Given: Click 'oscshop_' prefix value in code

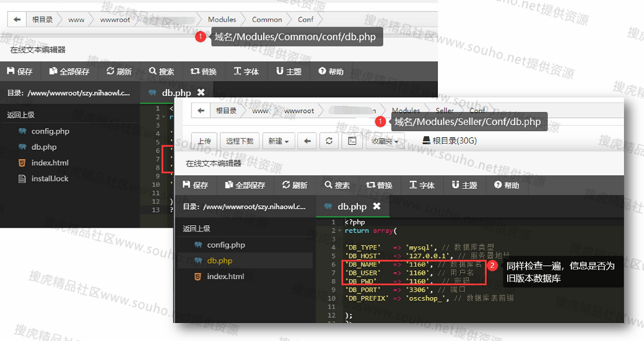Looking at the screenshot, I should click(426, 298).
